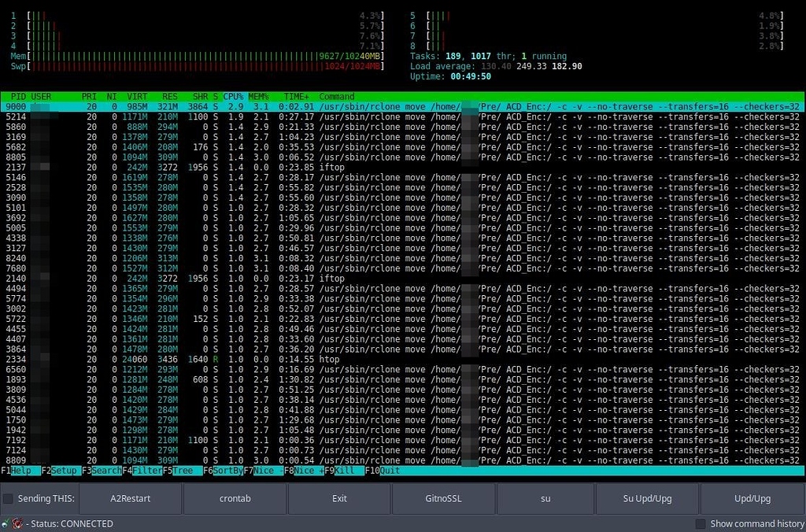The image size is (806, 532).
Task: Sort by the Command column header
Action: (x=337, y=97)
